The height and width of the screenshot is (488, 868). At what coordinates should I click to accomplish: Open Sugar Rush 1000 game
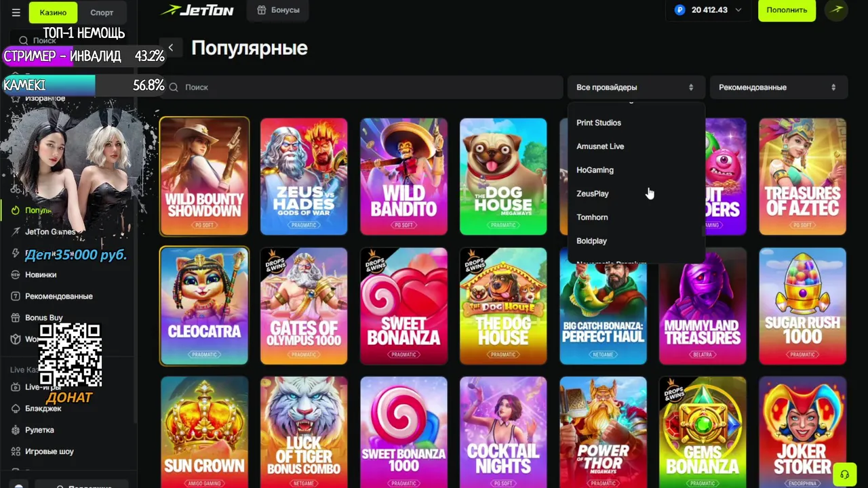pos(803,306)
